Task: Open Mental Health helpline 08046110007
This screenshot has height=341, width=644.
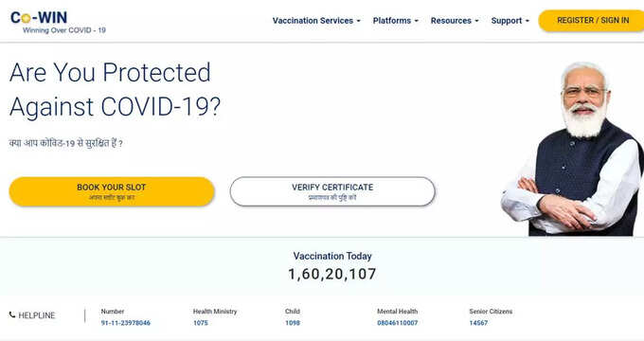Action: (x=397, y=323)
